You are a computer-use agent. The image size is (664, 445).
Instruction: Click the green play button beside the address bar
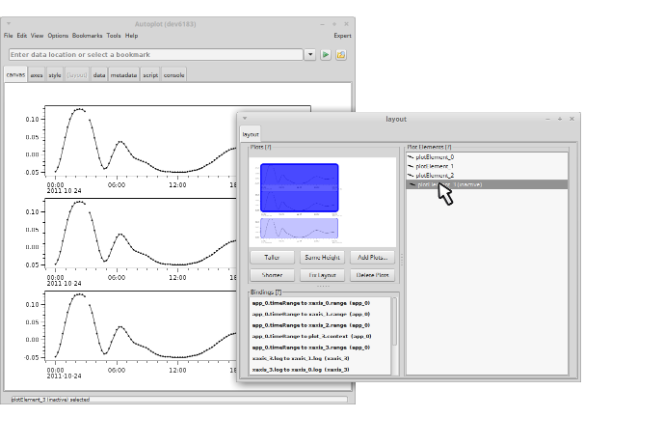tap(325, 55)
